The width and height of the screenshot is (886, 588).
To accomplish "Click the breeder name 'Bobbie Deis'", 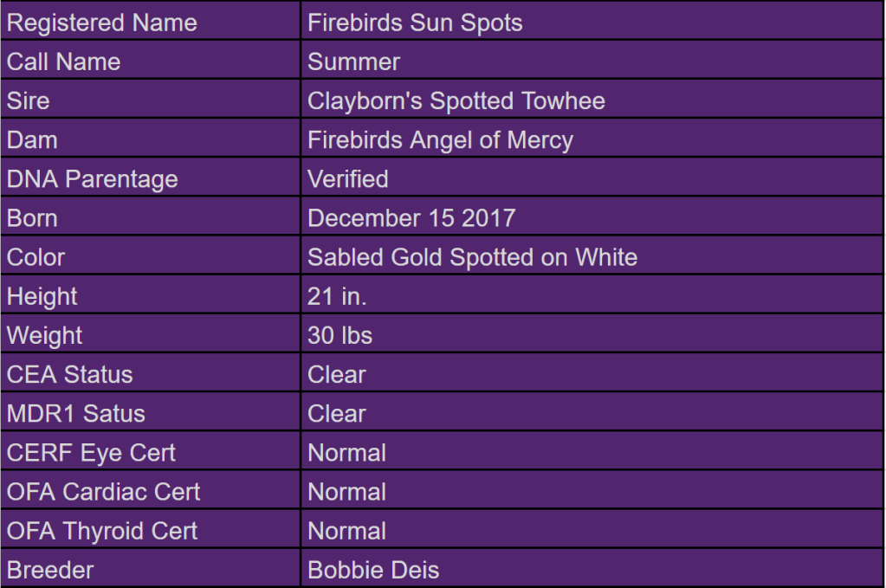I will tap(373, 570).
